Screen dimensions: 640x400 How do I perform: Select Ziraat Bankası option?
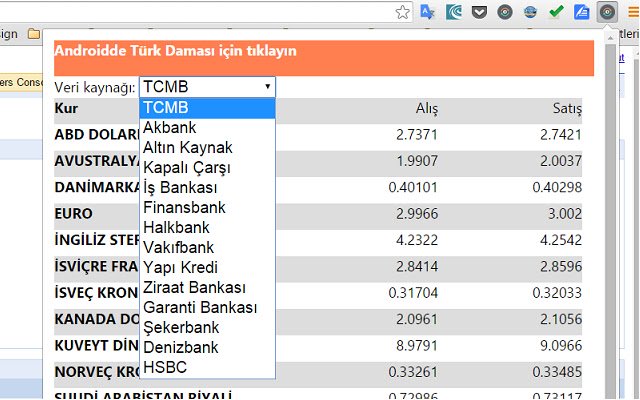(x=207, y=288)
